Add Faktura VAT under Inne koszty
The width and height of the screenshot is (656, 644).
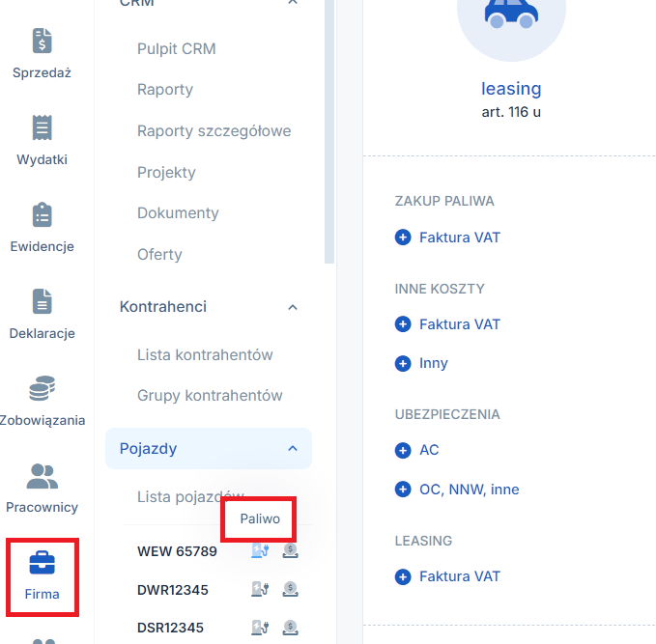(x=460, y=324)
